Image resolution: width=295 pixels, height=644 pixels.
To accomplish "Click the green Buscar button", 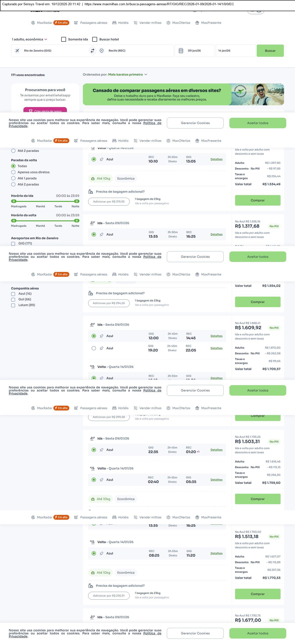I will pyautogui.click(x=270, y=51).
